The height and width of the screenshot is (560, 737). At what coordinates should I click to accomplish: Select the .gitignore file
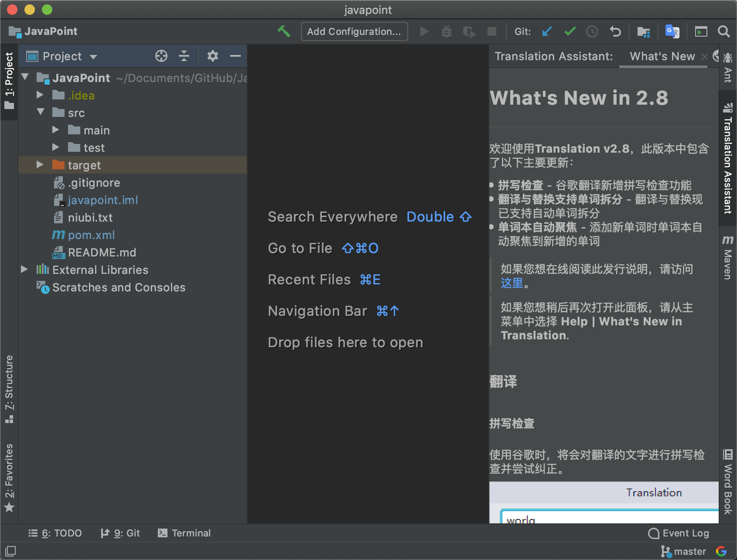(x=94, y=183)
